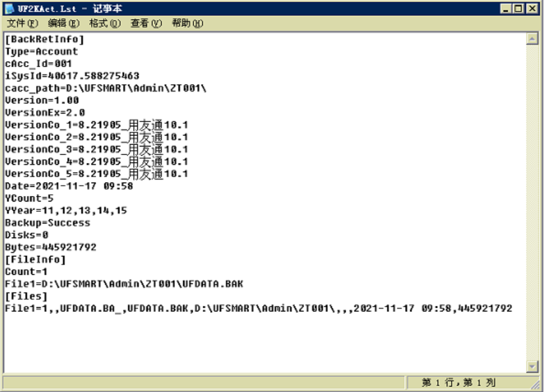Click the VersionCo_3 line
The height and width of the screenshot is (392, 544).
[96, 150]
